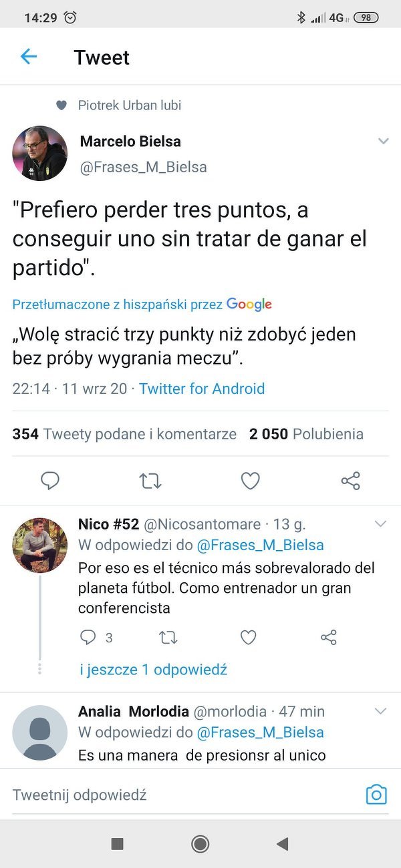
Task: Open Marcelo Bielsa's profile picture
Action: point(39,154)
